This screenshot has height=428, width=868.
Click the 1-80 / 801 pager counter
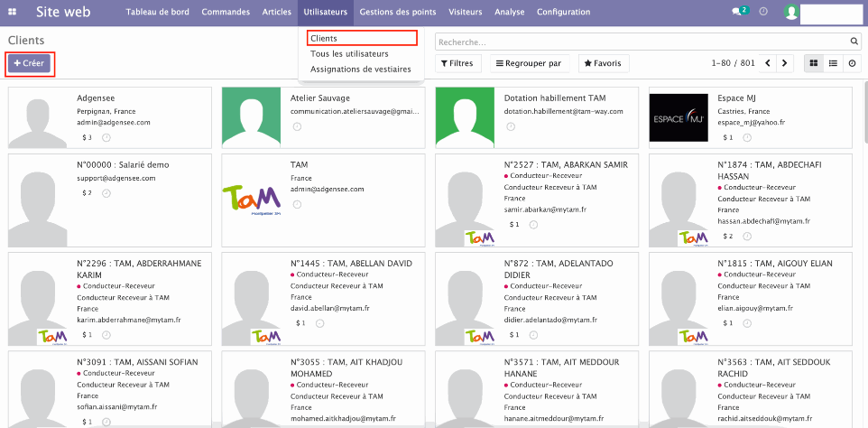734,63
